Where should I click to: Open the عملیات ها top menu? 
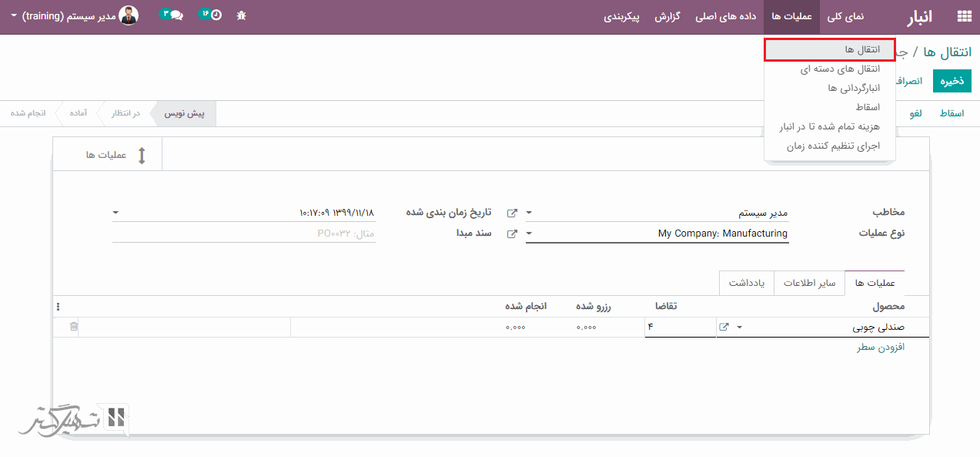pyautogui.click(x=791, y=16)
